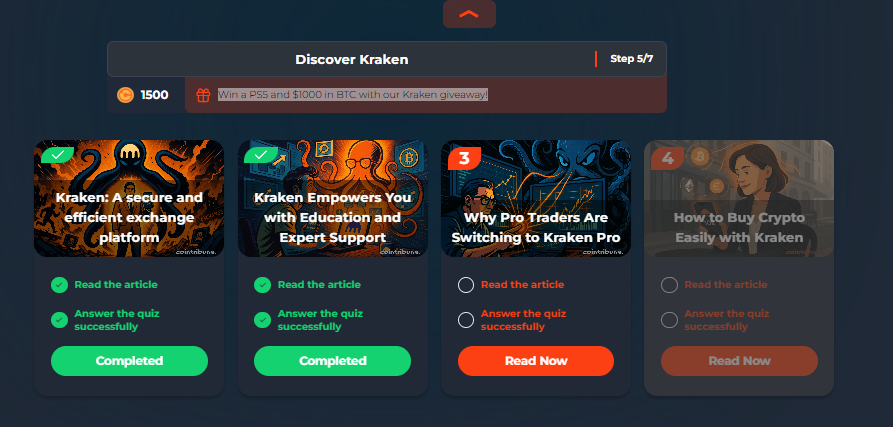Click checked 'Read the article' icon on first card
This screenshot has width=893, height=427.
tap(59, 285)
